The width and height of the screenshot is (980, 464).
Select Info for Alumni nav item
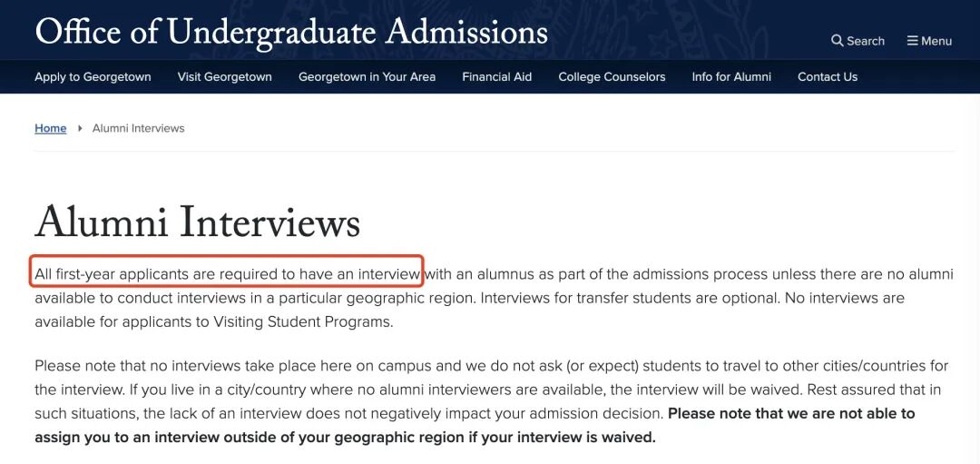(x=731, y=77)
